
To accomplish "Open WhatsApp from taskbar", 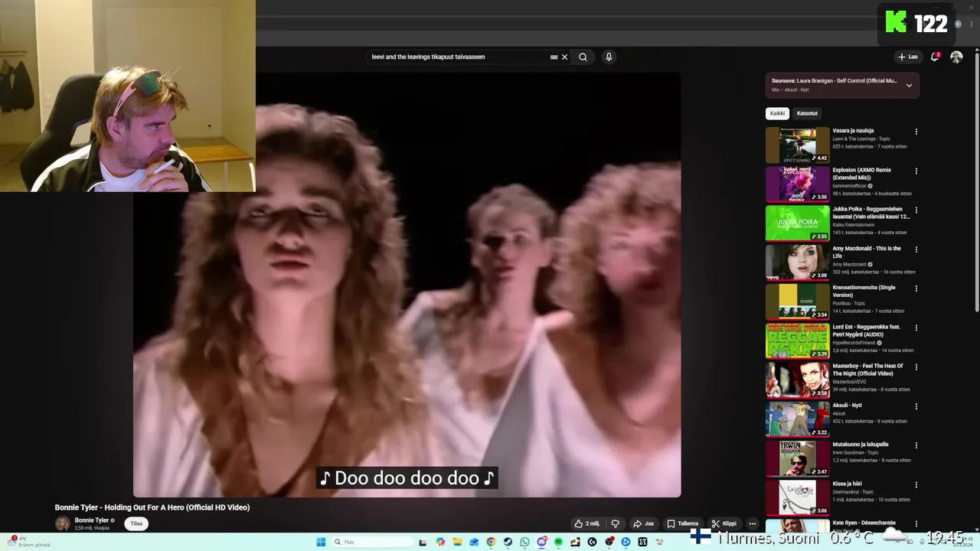I will coord(524,542).
